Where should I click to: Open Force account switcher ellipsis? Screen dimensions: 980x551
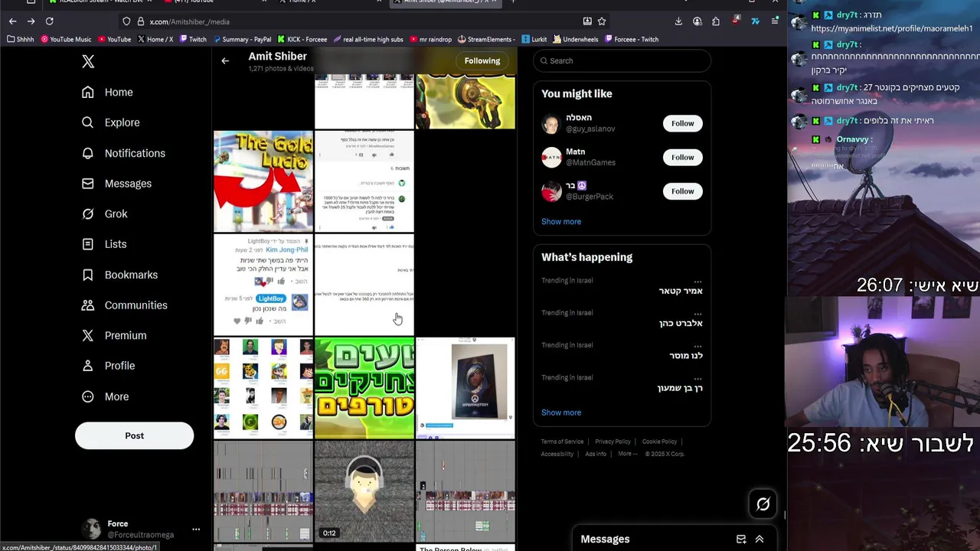click(x=196, y=529)
